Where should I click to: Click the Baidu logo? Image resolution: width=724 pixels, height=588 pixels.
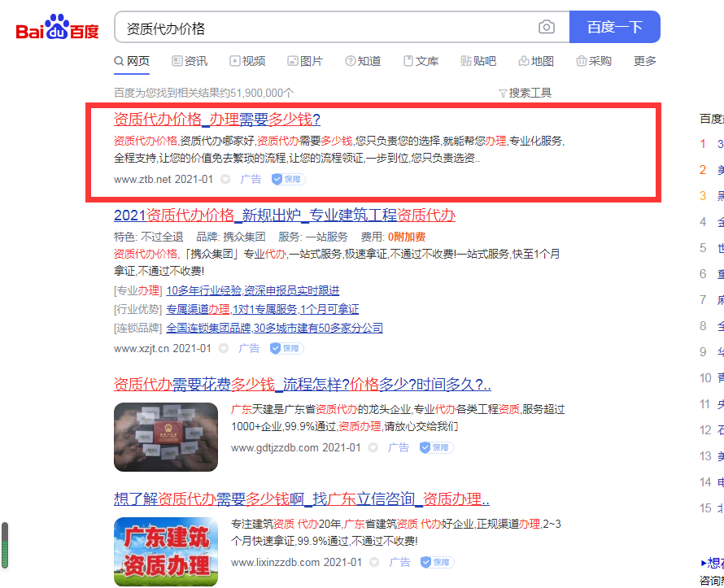coord(58,28)
